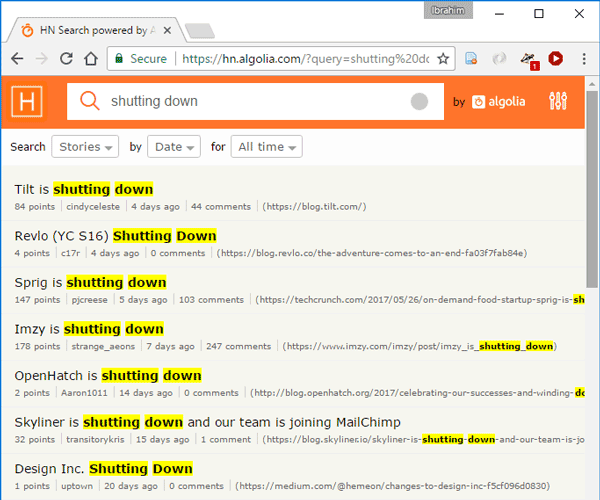Image resolution: width=600 pixels, height=500 pixels.
Task: Open the search settings sliders icon
Action: click(558, 101)
